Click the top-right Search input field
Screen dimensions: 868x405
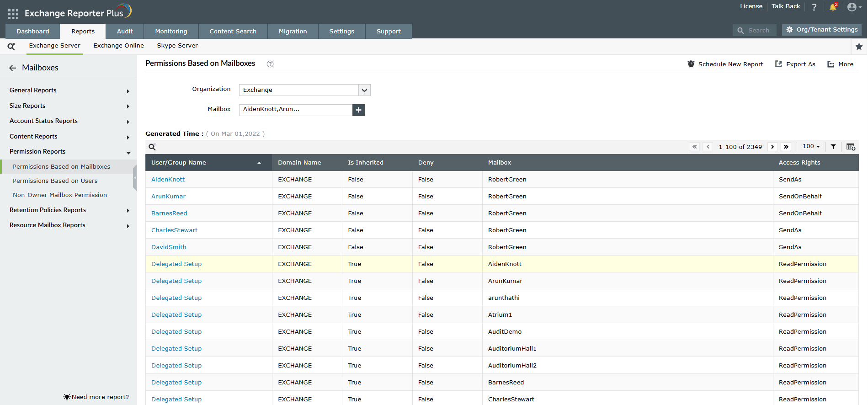758,31
